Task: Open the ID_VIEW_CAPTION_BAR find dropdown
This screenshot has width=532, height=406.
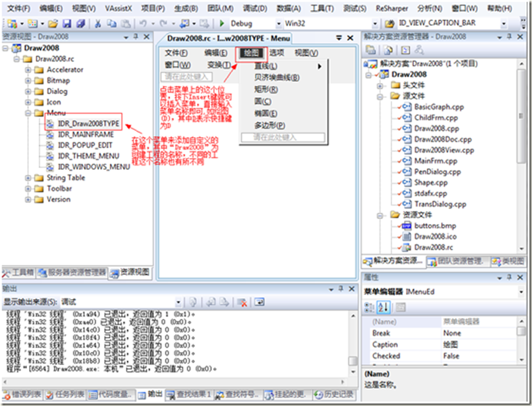Action: [504, 24]
